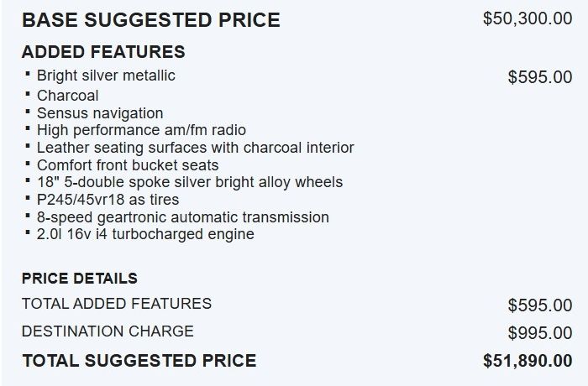Image resolution: width=588 pixels, height=386 pixels.
Task: Click the 18" alloy wheels feature
Action: [x=190, y=182]
